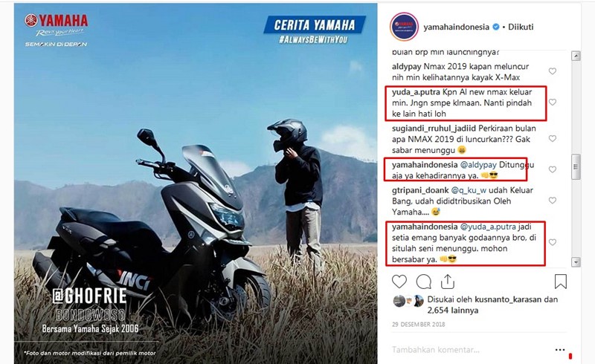The image size is (595, 364).
Task: Share post using upload arrow icon
Action: pyautogui.click(x=448, y=282)
